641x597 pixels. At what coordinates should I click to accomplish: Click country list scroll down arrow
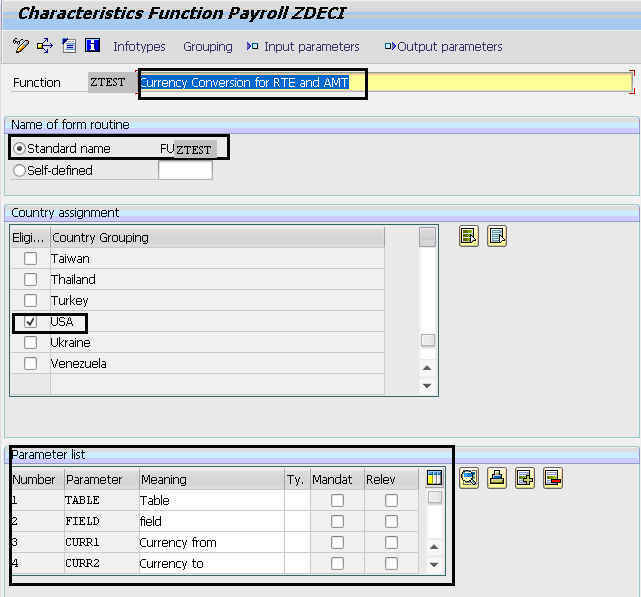[427, 386]
